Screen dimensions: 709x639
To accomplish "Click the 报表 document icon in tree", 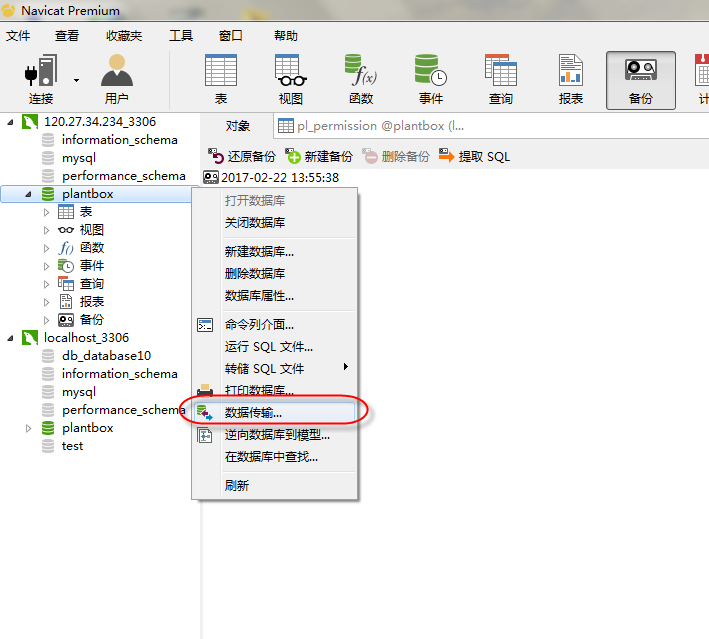I will 66,302.
